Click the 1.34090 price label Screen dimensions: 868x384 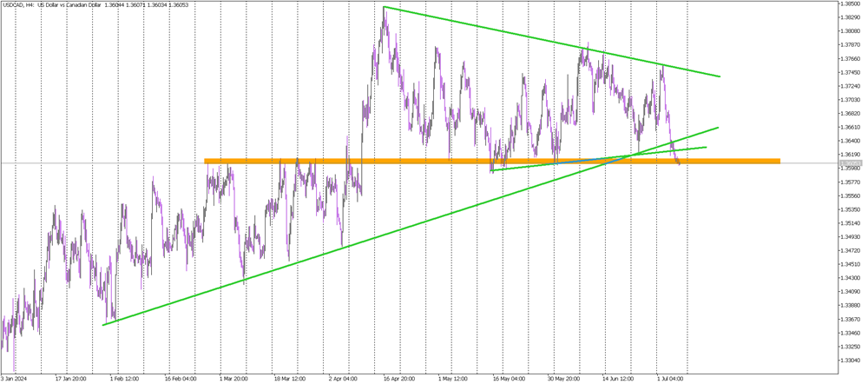(852, 291)
